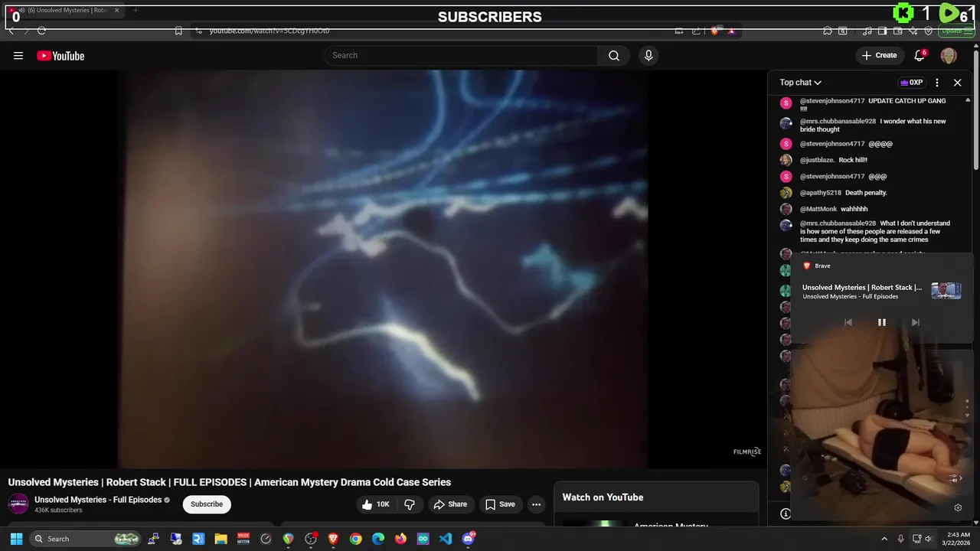Skip to previous track in media flyout
Viewport: 980px width, 551px height.
pyautogui.click(x=848, y=322)
